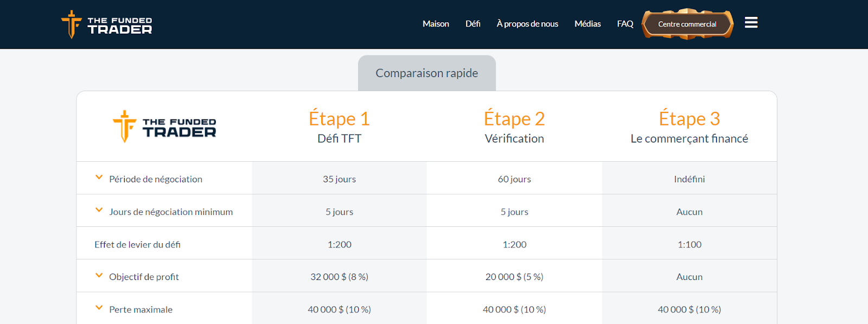The width and height of the screenshot is (868, 324).
Task: Click the Perte maximale label
Action: 141,309
